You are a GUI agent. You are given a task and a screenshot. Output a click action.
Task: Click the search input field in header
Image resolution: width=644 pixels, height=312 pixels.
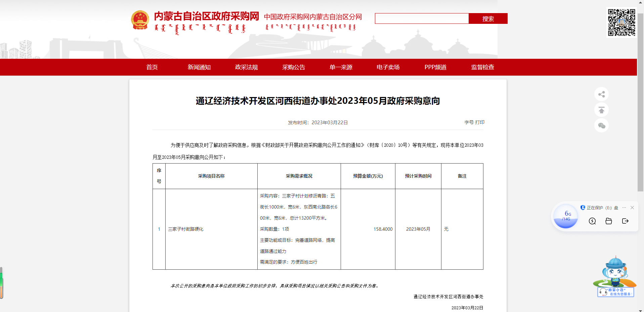[x=422, y=19]
